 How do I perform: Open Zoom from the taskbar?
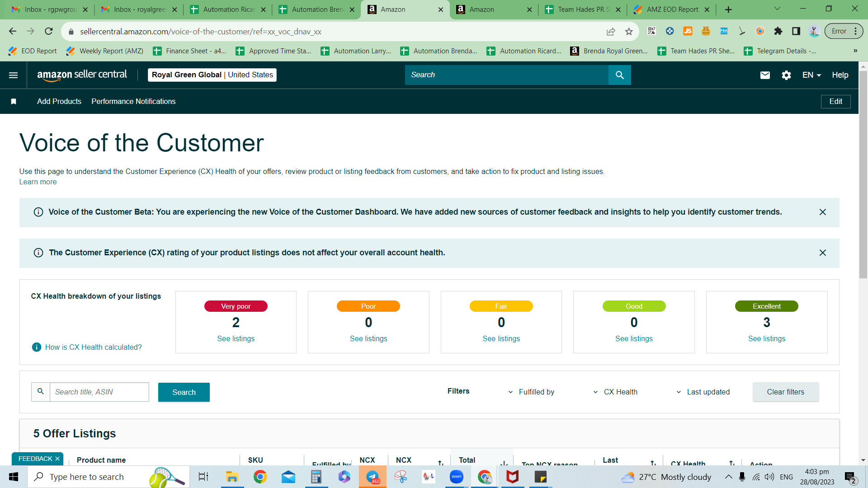pos(456,477)
